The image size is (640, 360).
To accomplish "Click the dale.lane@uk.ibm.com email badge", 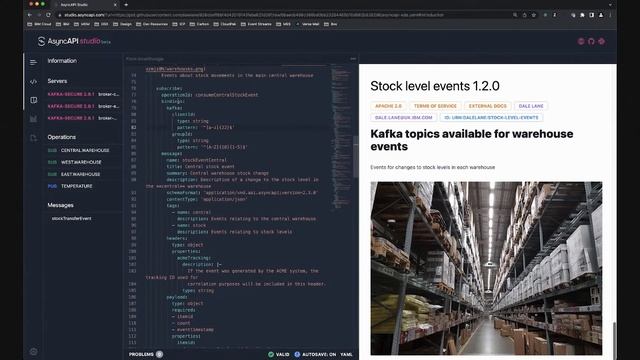I will pos(404,118).
